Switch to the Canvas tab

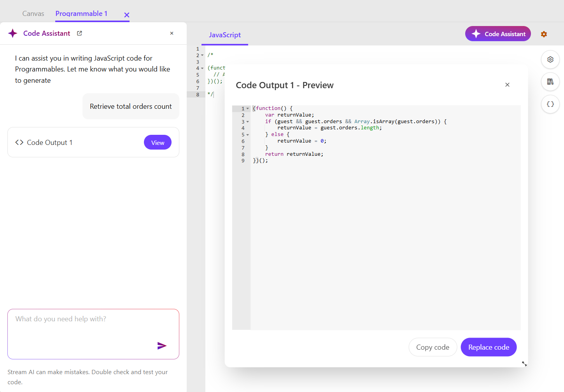33,13
